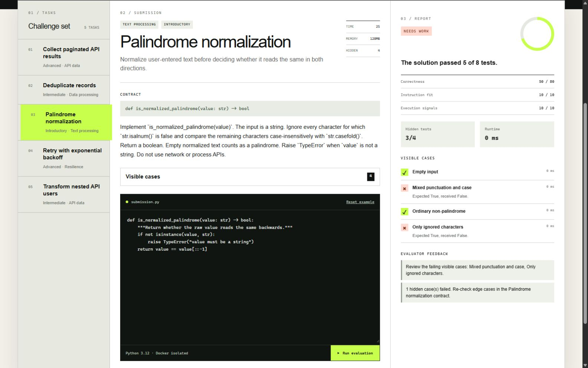Click the green status dot beside submission.py
Image resolution: width=588 pixels, height=368 pixels.
(x=127, y=202)
